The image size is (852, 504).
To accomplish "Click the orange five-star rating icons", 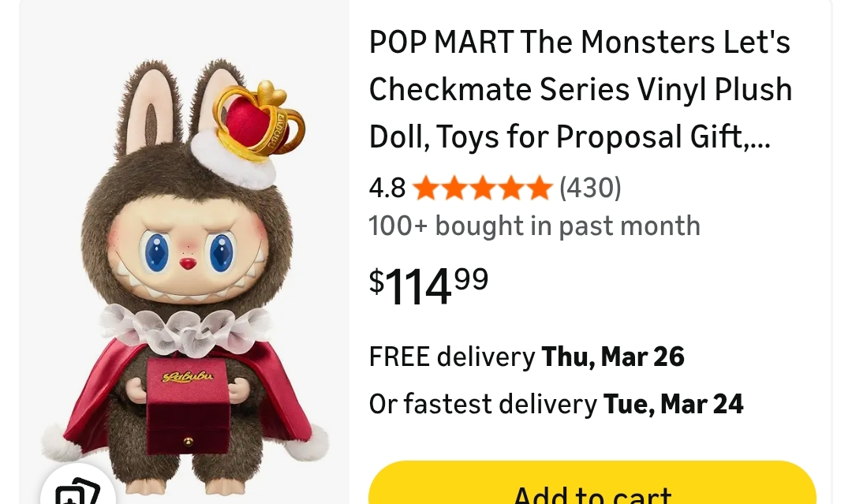I will point(482,189).
